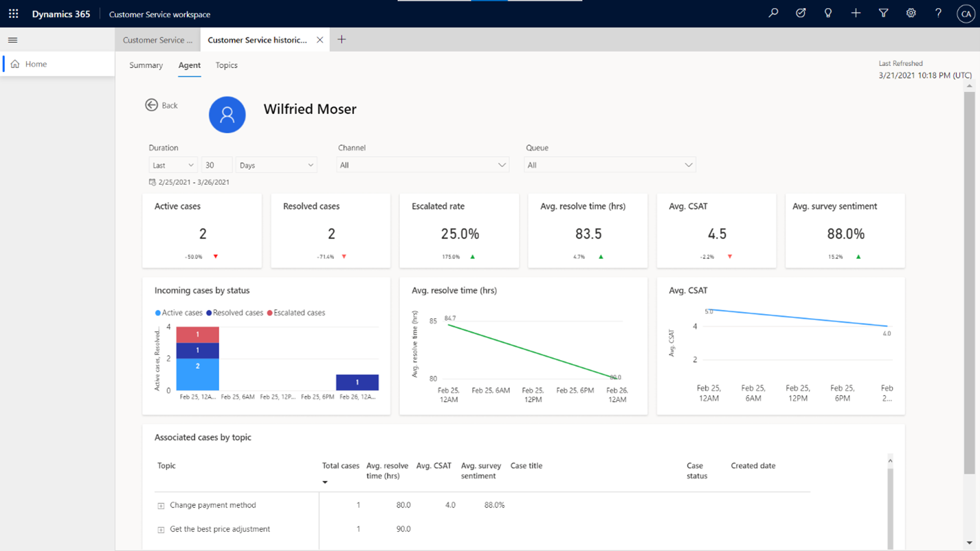This screenshot has width=980, height=551.
Task: Click the Resolved cases red down trend arrow
Action: pos(344,256)
